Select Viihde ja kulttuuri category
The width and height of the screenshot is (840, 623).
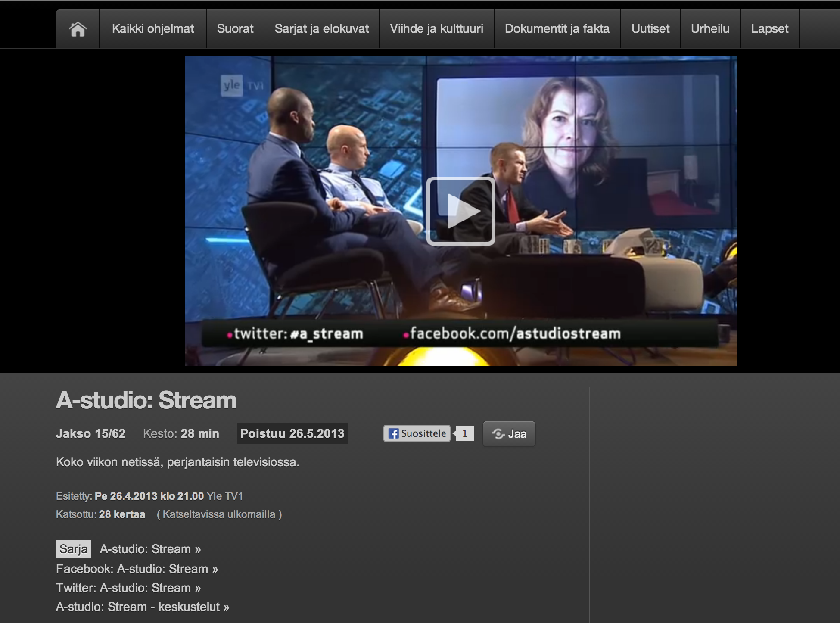437,29
